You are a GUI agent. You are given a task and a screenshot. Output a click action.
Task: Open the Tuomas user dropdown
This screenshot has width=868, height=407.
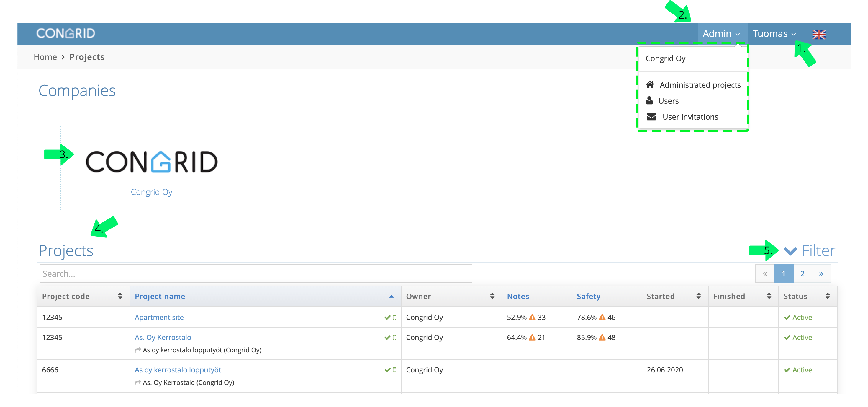pos(774,33)
